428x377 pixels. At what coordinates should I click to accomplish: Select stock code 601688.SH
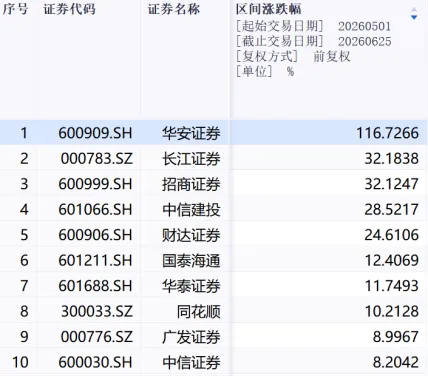tap(95, 286)
